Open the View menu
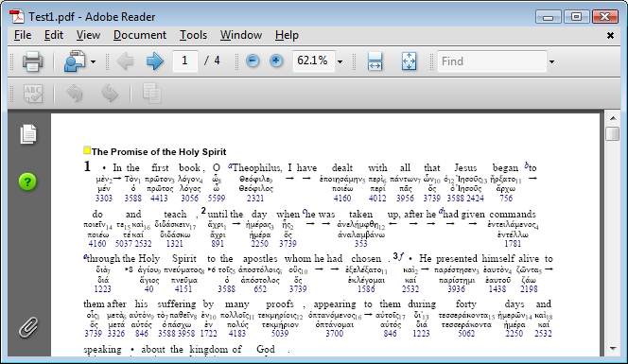This screenshot has height=364, width=628. pyautogui.click(x=88, y=35)
